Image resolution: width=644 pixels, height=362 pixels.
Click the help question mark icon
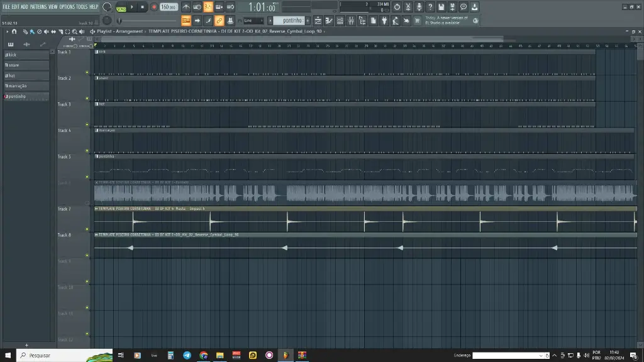(x=430, y=7)
